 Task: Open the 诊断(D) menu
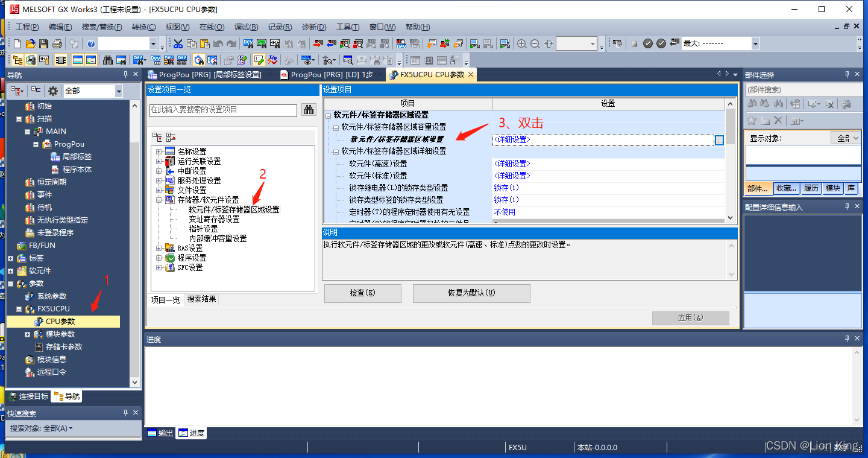(x=314, y=27)
